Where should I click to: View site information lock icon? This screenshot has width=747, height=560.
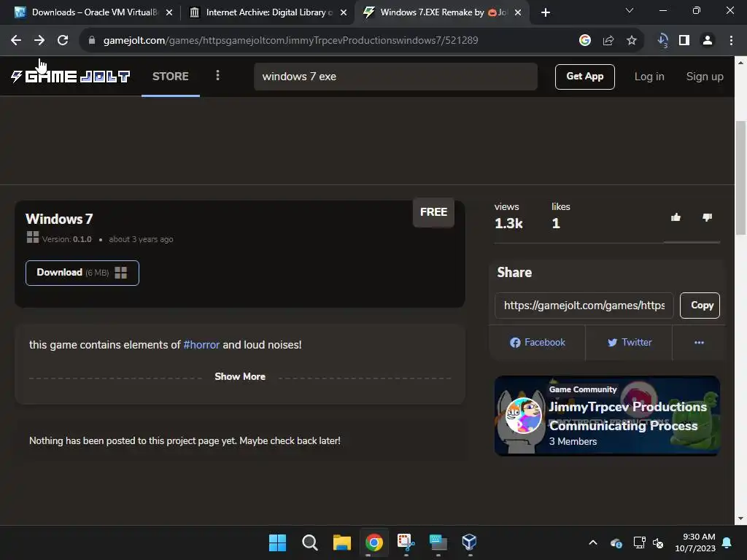click(92, 41)
